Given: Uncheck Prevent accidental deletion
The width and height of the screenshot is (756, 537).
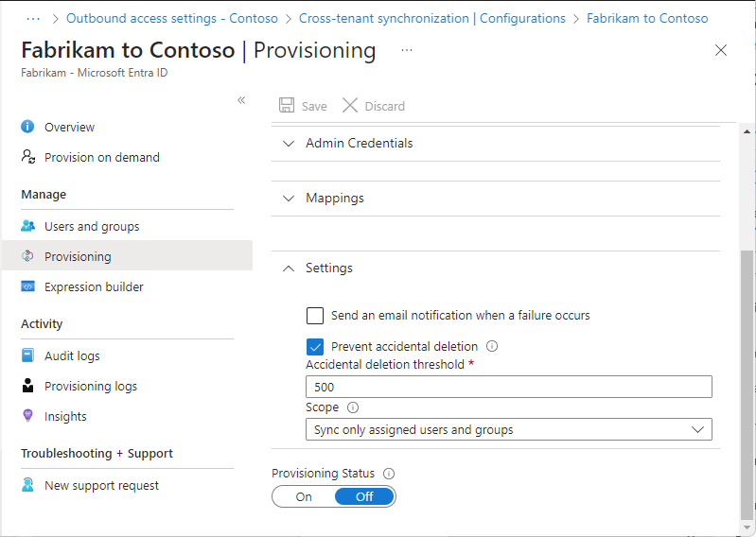Looking at the screenshot, I should pos(315,346).
